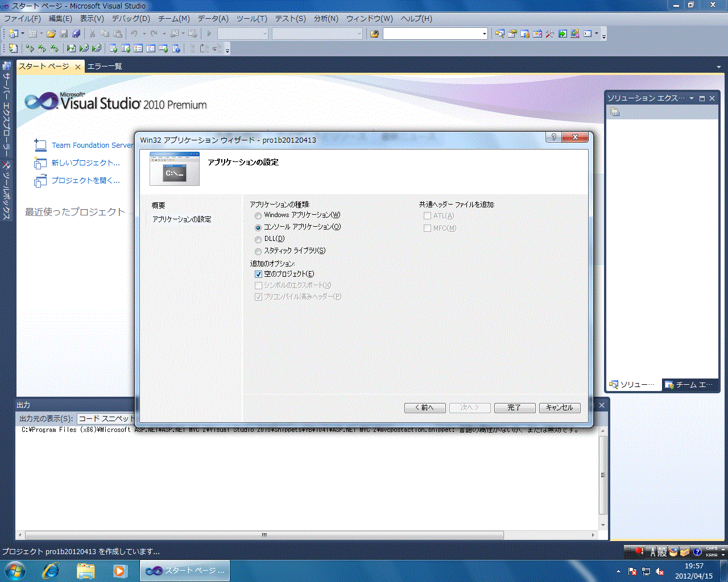Open Windows Media Player from the taskbar

[119, 570]
